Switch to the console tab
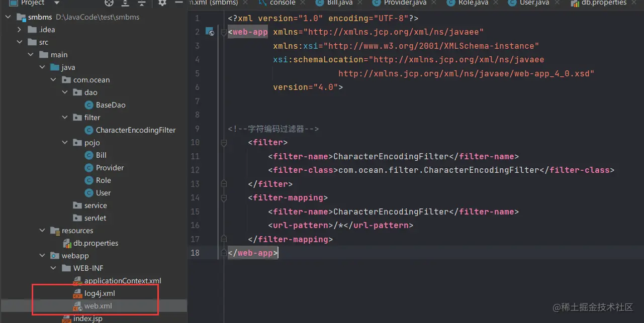Screen dimensions: 644x323 click(x=282, y=3)
